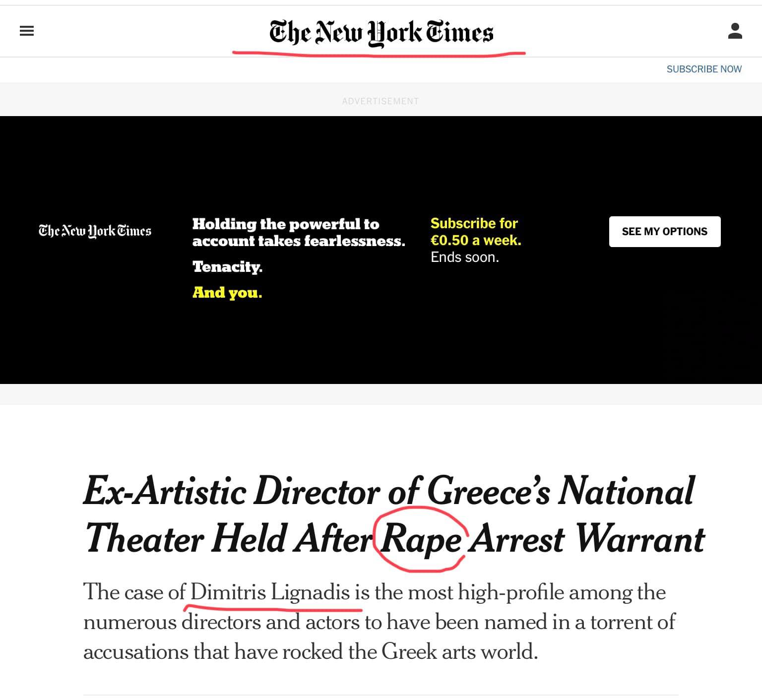Open the user account profile icon
The height and width of the screenshot is (700, 762).
click(735, 31)
